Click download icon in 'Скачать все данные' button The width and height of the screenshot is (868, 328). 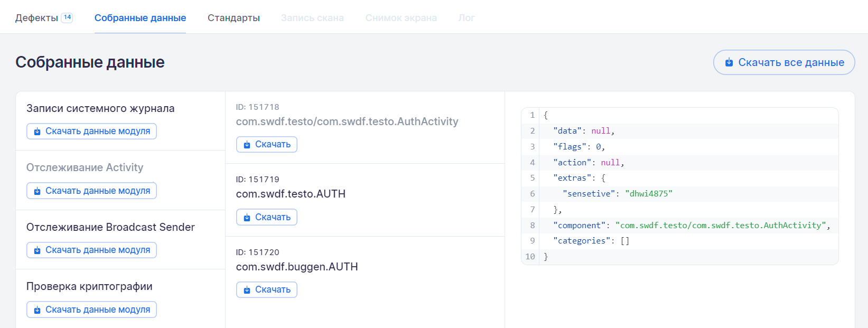click(x=729, y=62)
